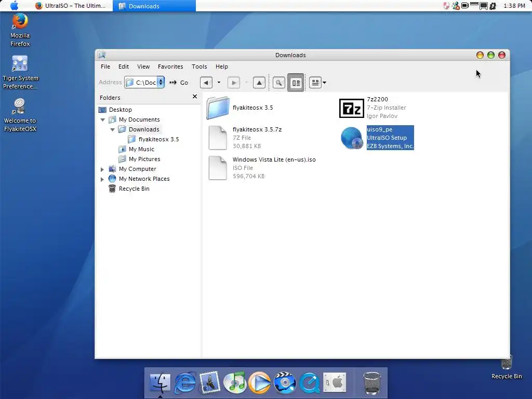Screen dimensions: 532x399
Task: Select the Windows Vista Lite ISO file icon
Action: point(218,168)
